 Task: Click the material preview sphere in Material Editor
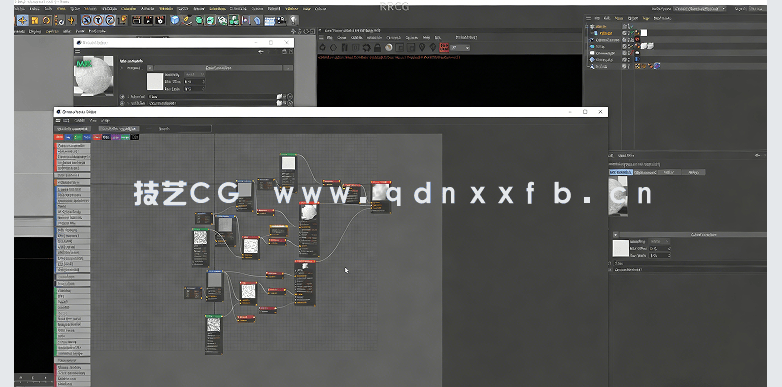pyautogui.click(x=93, y=75)
